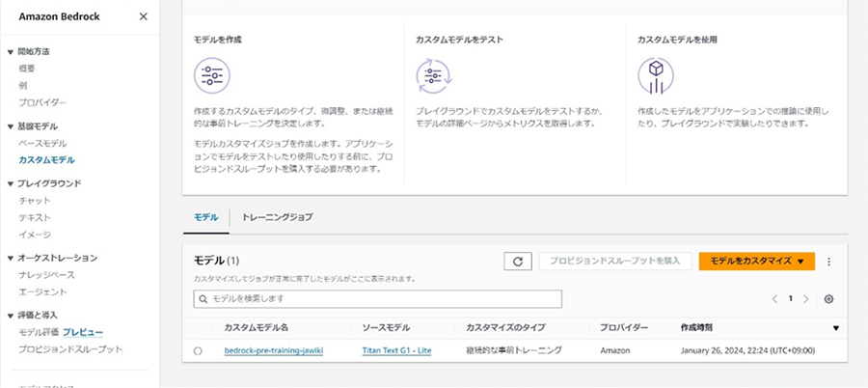This screenshot has height=388, width=868.
Task: Go to previous page arrow
Action: [x=774, y=299]
